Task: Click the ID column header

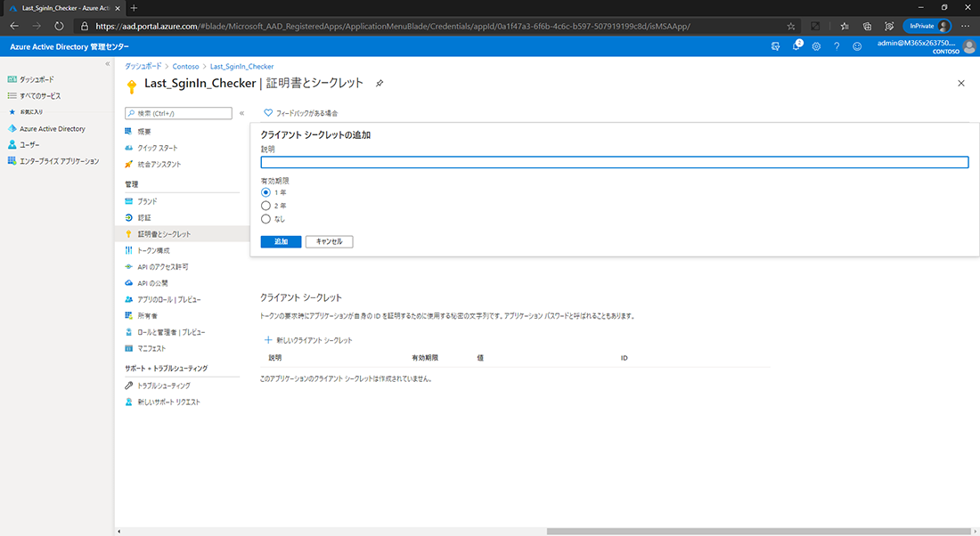Action: tap(624, 358)
